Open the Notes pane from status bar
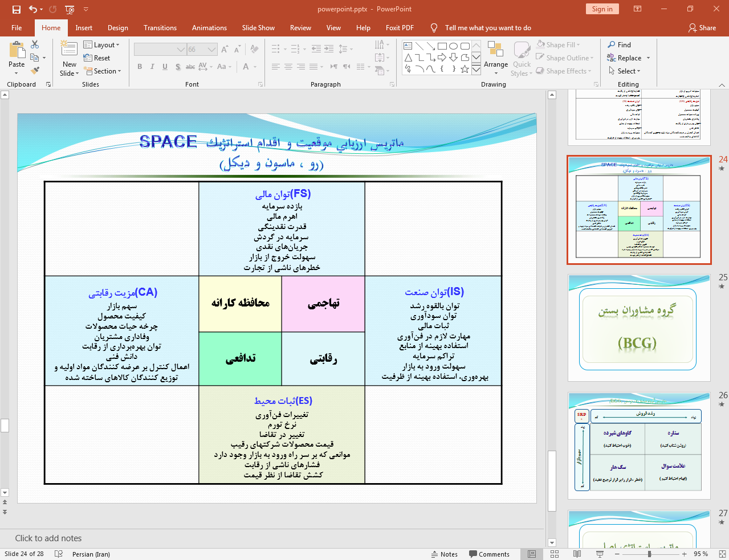729x560 pixels. (x=445, y=554)
